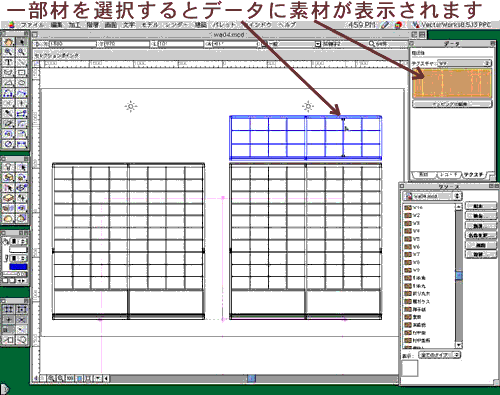The width and height of the screenshot is (500, 395).
Task: Click the edit mapping button under the texture preview
Action: (452, 104)
